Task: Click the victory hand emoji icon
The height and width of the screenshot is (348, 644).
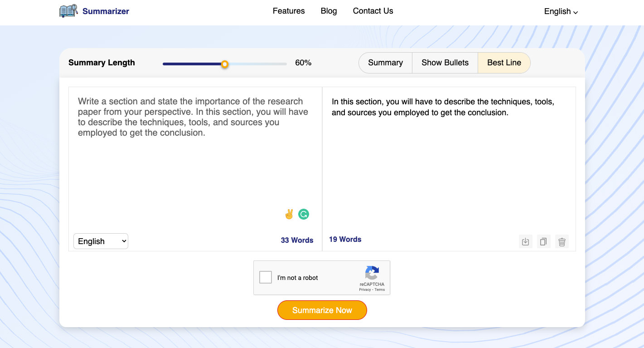Action: [289, 214]
